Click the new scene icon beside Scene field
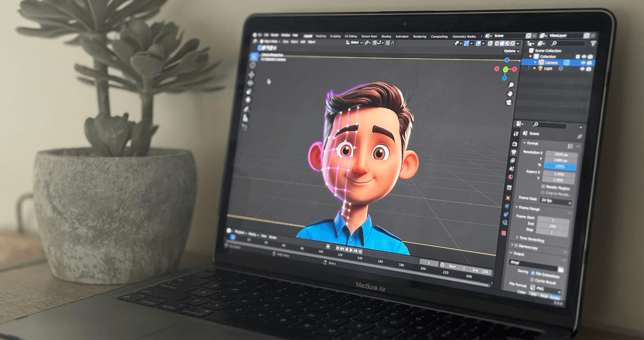 529,36
